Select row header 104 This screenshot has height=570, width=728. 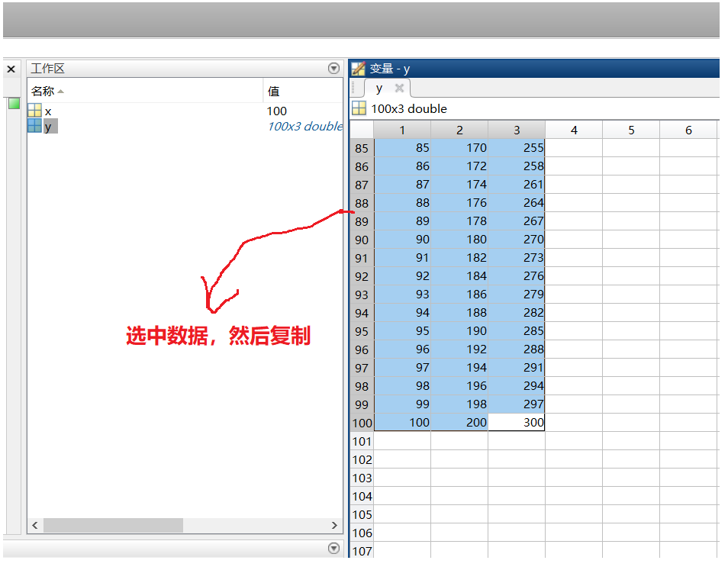pos(362,496)
